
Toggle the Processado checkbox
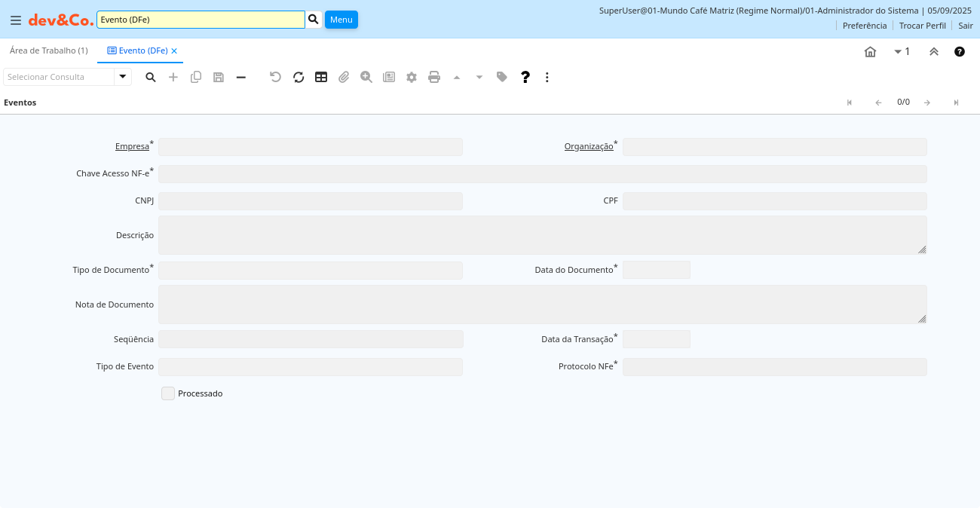click(168, 393)
